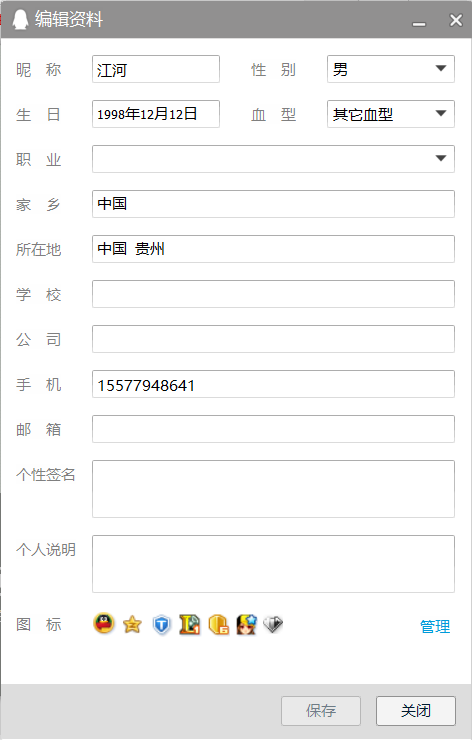Click the gray diamond badge icon
This screenshot has width=472, height=740.
273,624
